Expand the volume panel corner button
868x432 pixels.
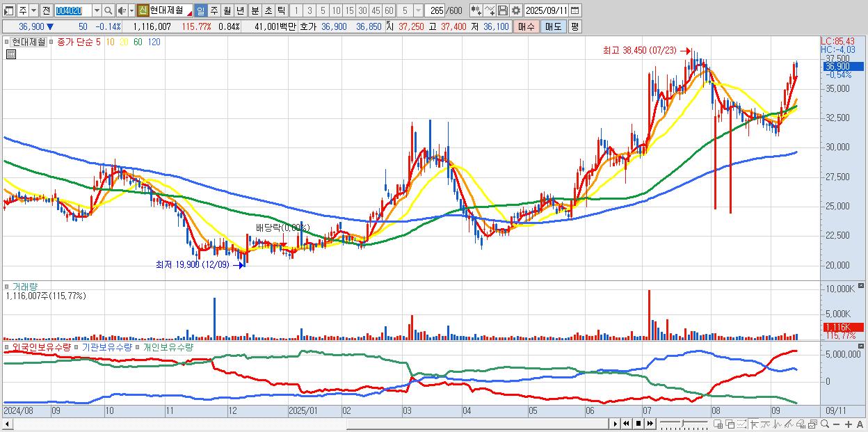862,286
